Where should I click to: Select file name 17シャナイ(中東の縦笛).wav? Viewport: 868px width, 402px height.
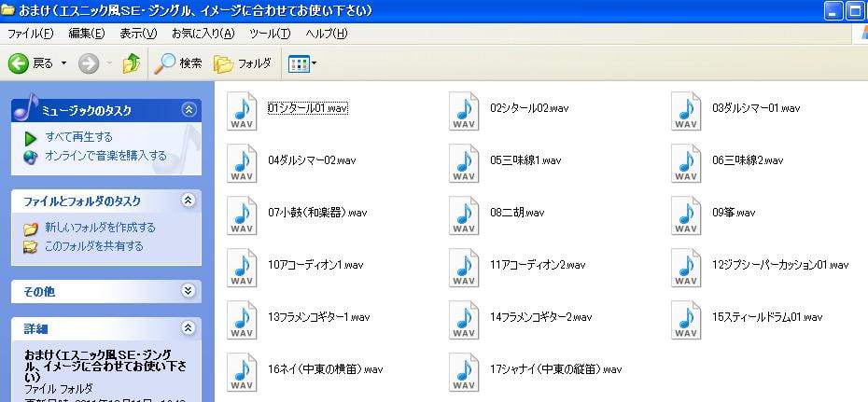pos(555,369)
